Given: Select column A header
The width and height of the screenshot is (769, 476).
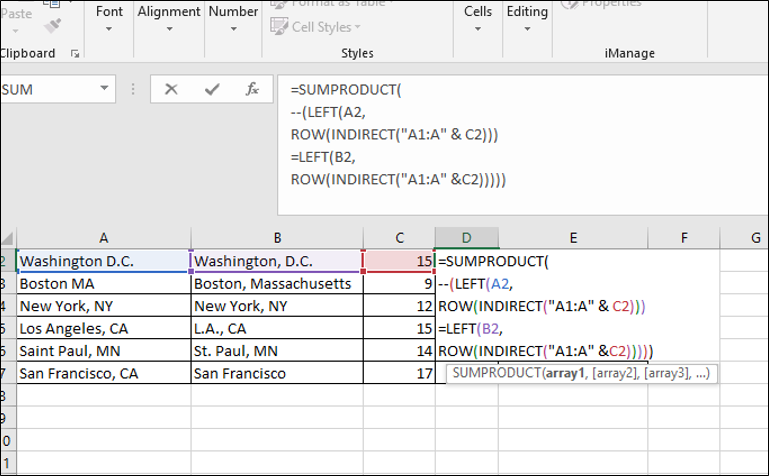Looking at the screenshot, I should 103,238.
